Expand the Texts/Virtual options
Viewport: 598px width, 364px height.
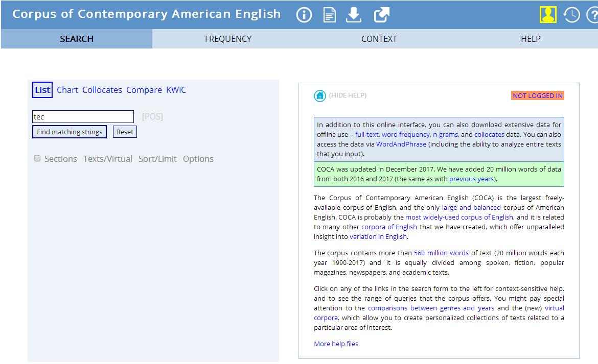point(108,159)
